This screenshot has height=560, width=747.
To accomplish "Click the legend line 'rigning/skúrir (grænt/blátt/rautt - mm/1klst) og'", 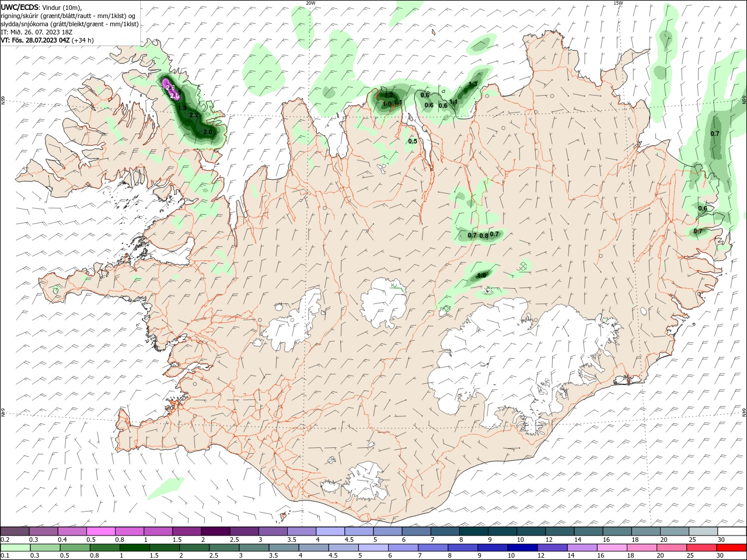I will 68,16.
